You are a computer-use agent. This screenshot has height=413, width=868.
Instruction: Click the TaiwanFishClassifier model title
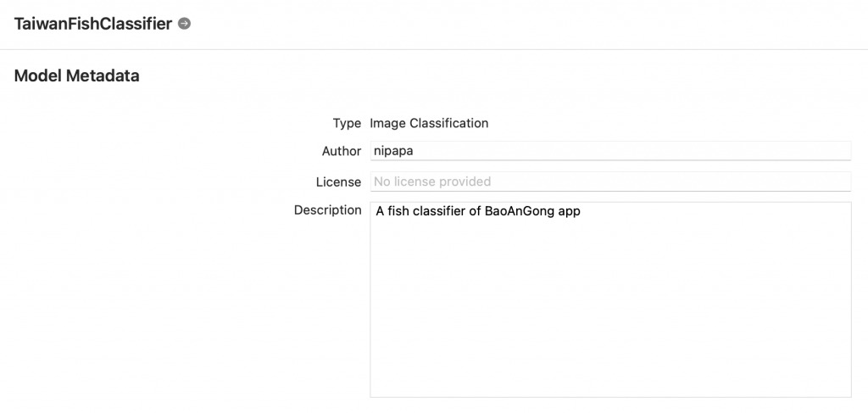pos(93,24)
